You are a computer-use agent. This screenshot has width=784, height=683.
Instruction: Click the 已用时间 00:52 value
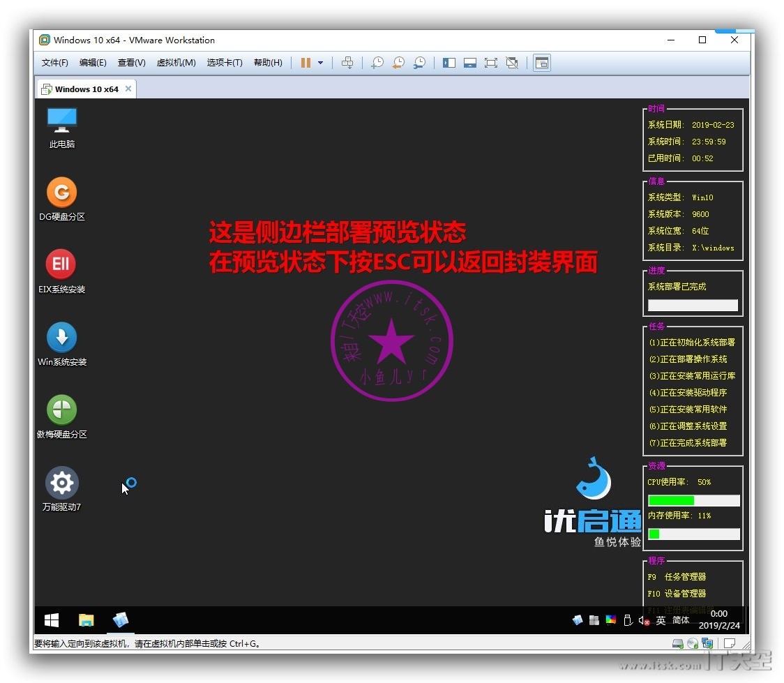click(x=702, y=158)
